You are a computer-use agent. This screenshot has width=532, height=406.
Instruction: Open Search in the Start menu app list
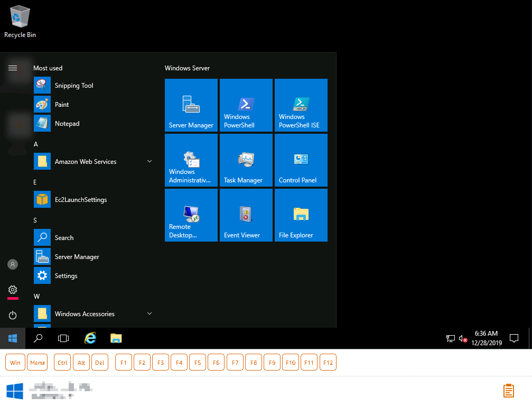point(94,237)
